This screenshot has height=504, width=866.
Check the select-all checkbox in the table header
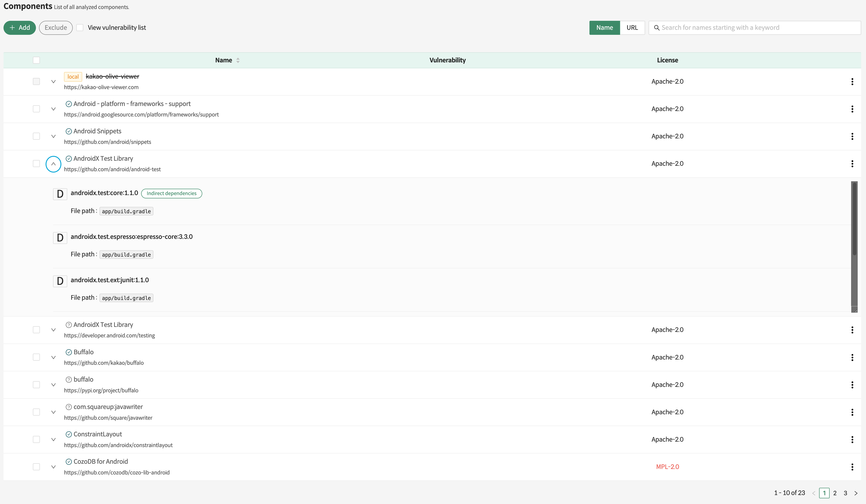[36, 60]
